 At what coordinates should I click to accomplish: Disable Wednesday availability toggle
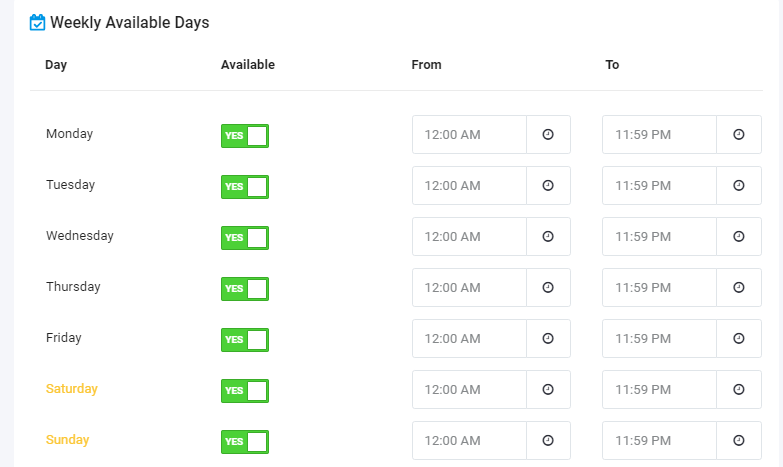(x=245, y=238)
